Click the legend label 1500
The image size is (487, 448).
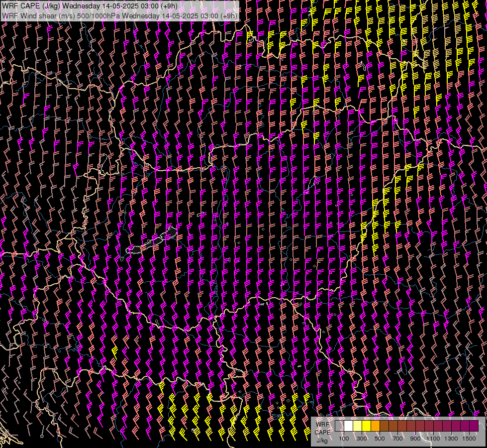click(469, 439)
